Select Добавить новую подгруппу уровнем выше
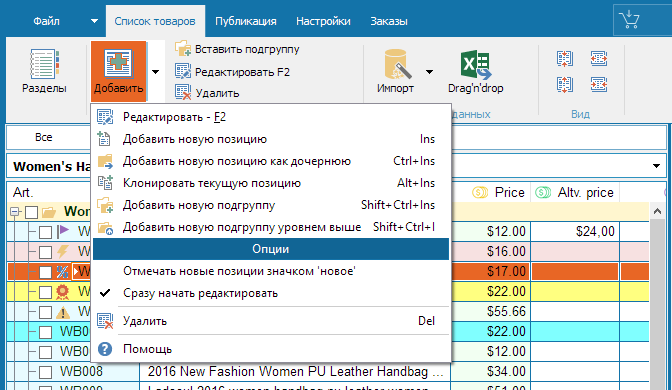Image resolution: width=672 pixels, height=390 pixels. coord(271,227)
